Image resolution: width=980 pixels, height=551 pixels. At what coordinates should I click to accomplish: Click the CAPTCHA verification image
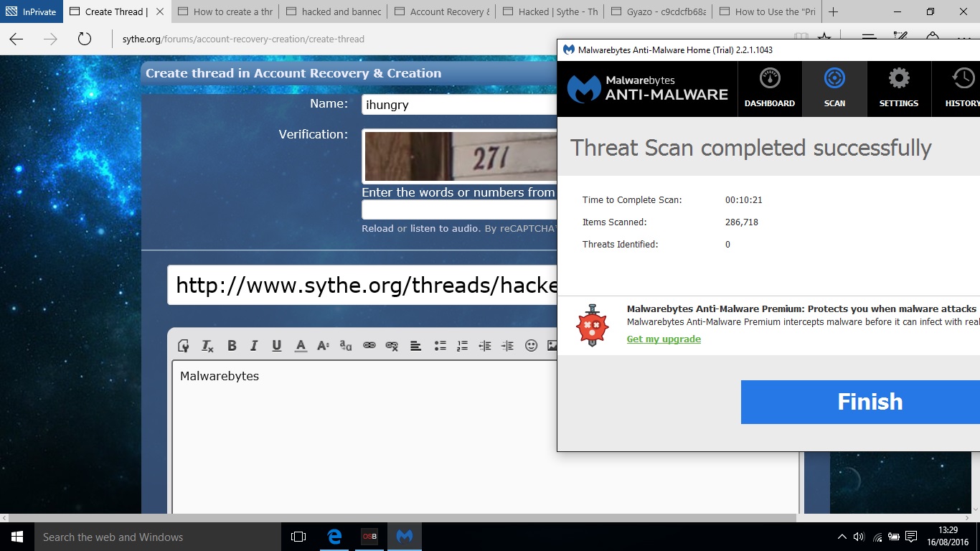[x=461, y=156]
